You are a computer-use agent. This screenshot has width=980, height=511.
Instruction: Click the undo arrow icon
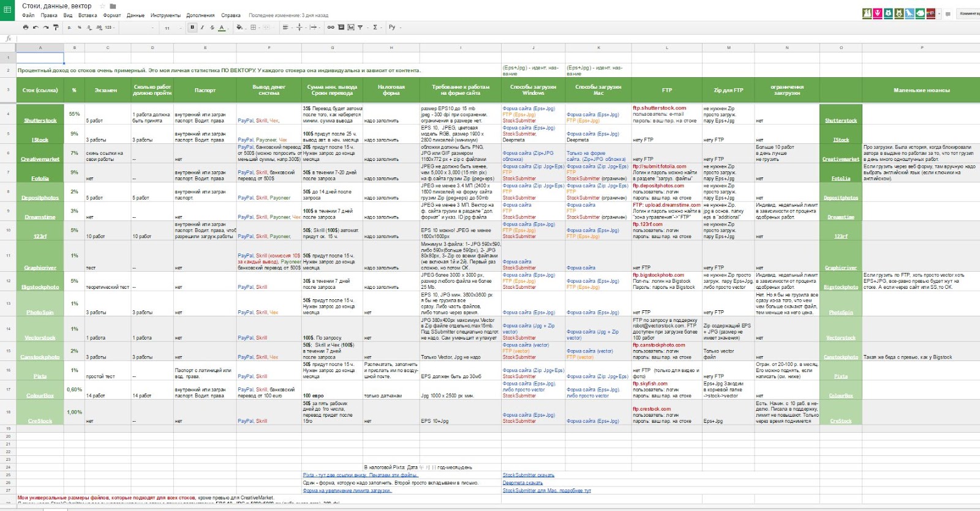(36, 28)
